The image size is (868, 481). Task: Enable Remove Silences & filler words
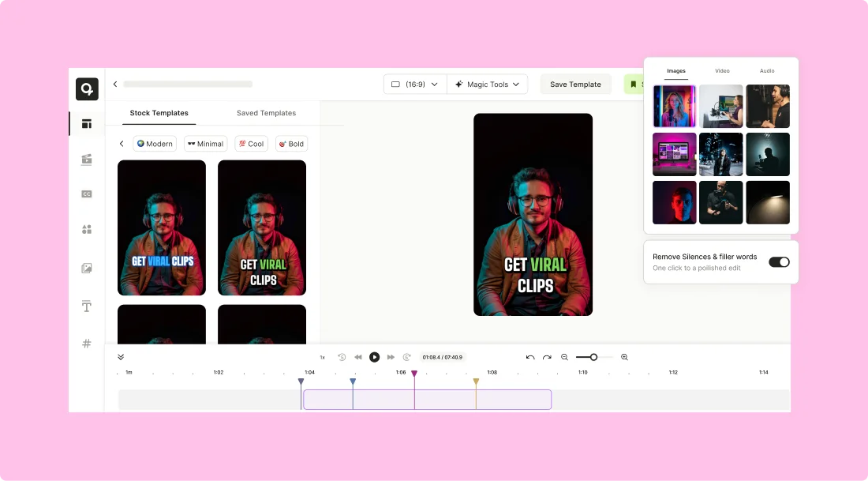(779, 261)
